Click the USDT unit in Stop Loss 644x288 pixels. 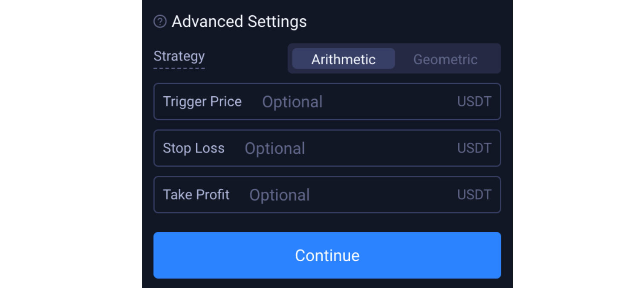pyautogui.click(x=474, y=148)
